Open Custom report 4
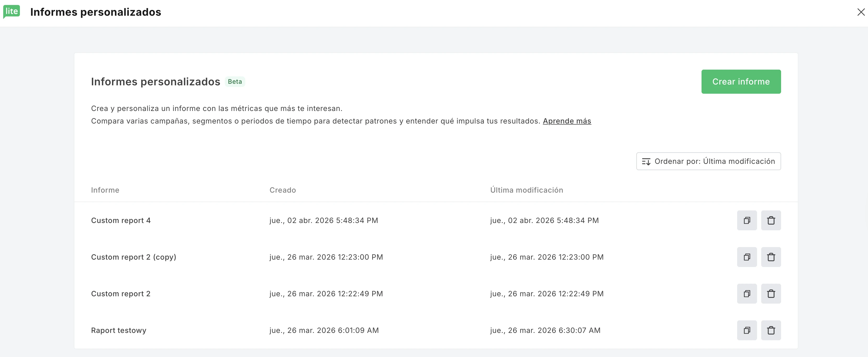The height and width of the screenshot is (357, 868). click(121, 220)
